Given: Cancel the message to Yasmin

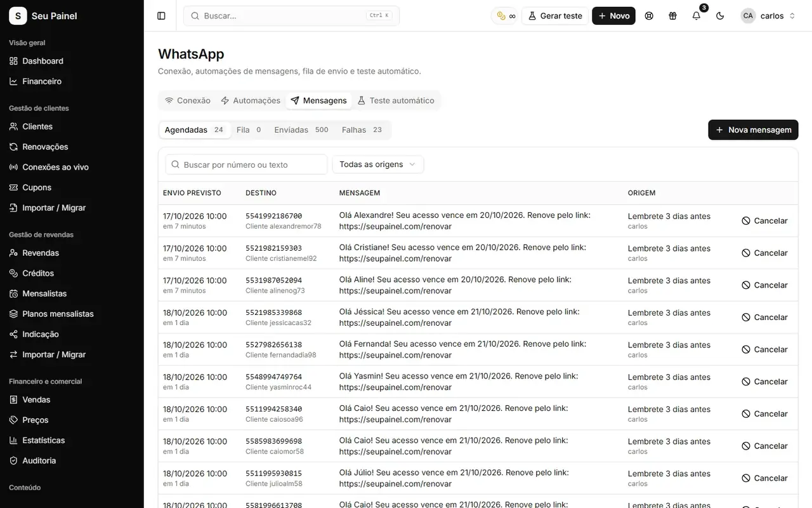Looking at the screenshot, I should [764, 382].
